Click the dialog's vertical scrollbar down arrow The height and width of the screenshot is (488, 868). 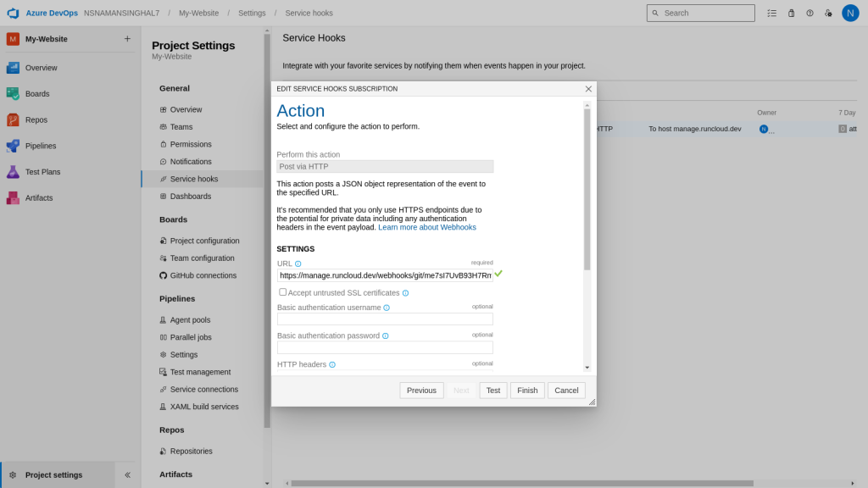587,368
